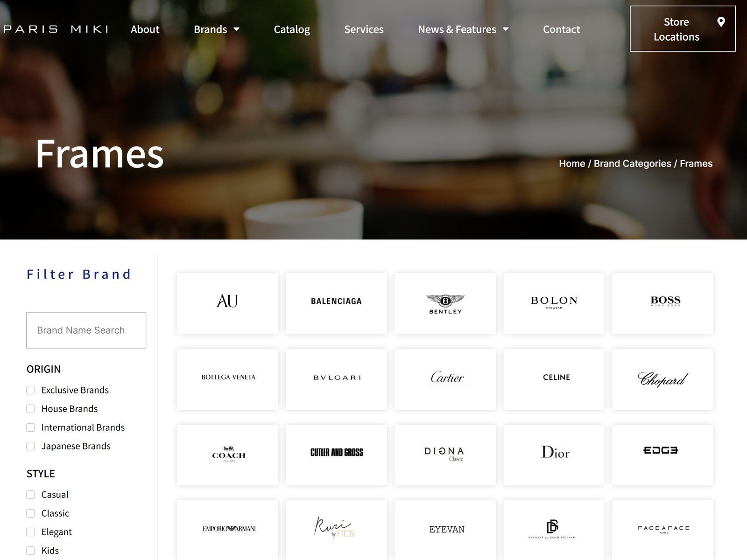Open the Cartier logo card
The width and height of the screenshot is (747, 560).
coord(445,379)
